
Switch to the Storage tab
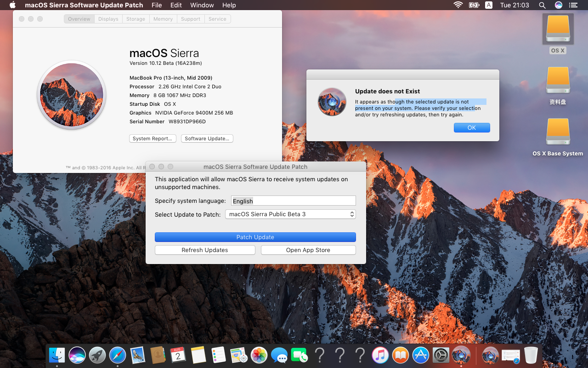click(x=136, y=19)
